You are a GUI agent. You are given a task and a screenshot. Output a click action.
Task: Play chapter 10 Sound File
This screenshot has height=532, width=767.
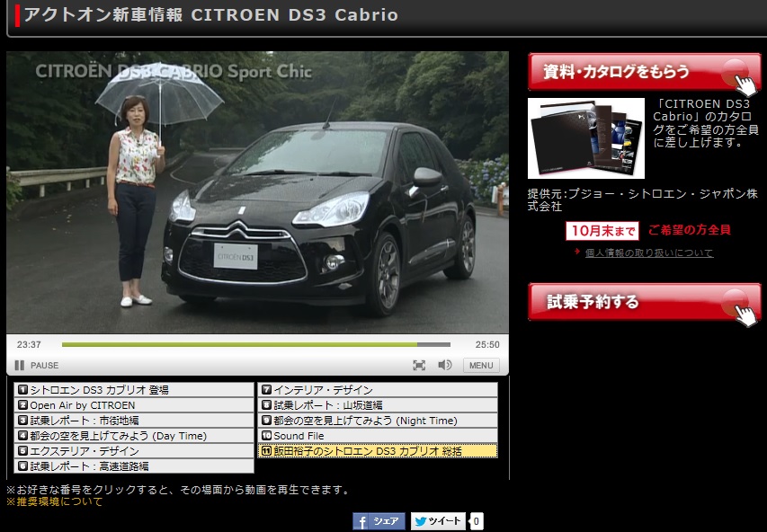pyautogui.click(x=378, y=435)
